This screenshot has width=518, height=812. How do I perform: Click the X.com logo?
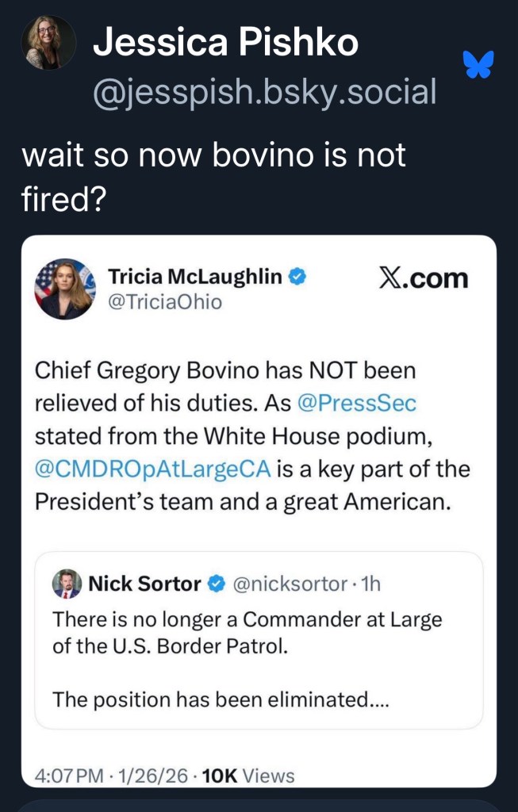point(425,278)
